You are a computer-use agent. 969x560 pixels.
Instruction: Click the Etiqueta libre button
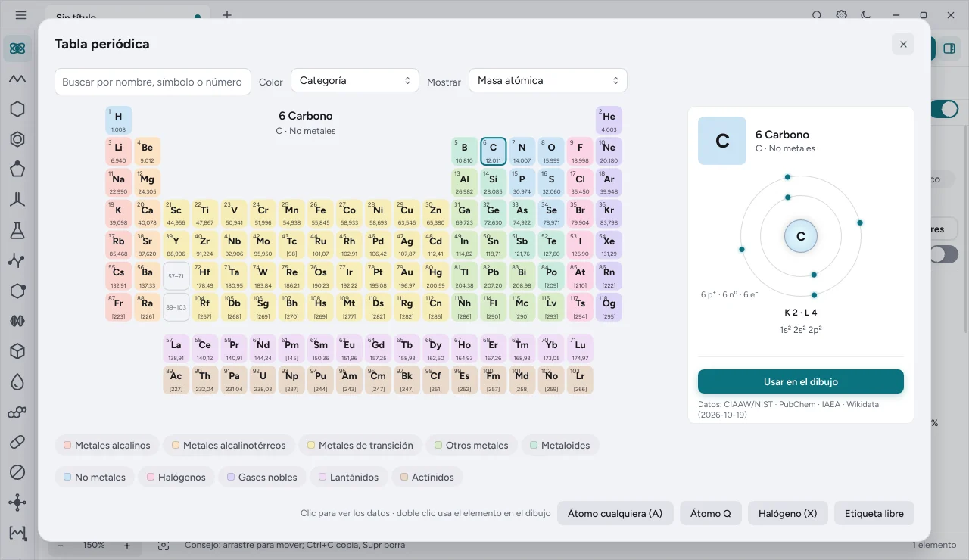[874, 513]
